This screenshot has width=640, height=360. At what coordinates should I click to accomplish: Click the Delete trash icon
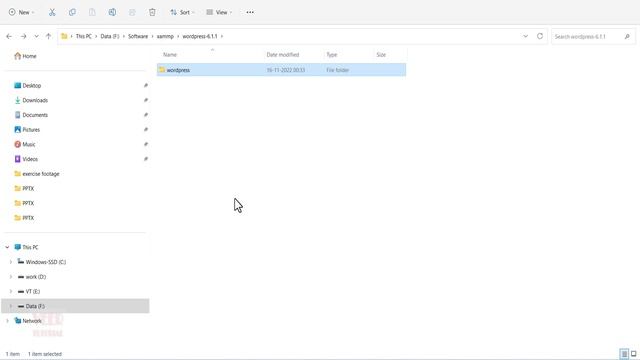coord(152,12)
